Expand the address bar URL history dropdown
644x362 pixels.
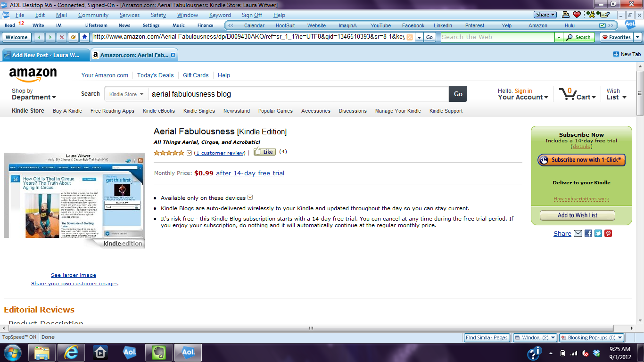point(419,37)
